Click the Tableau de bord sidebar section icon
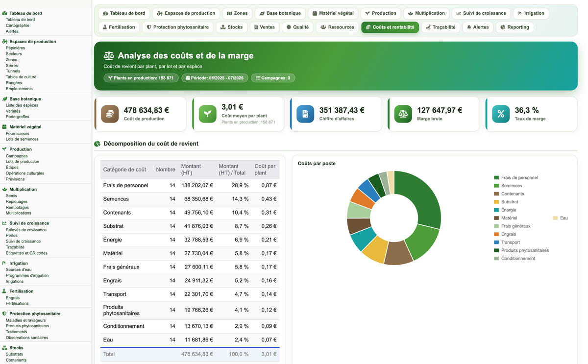The height and width of the screenshot is (364, 588). pos(5,14)
